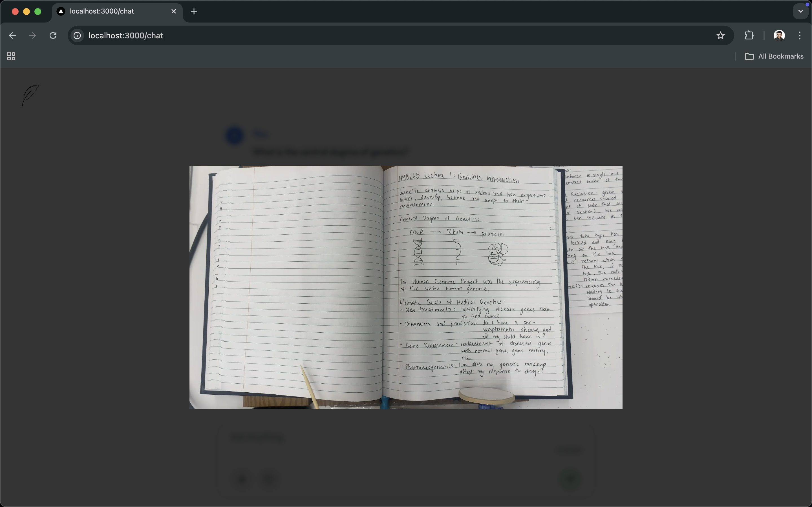Open the All Bookmarks folder

(x=774, y=56)
